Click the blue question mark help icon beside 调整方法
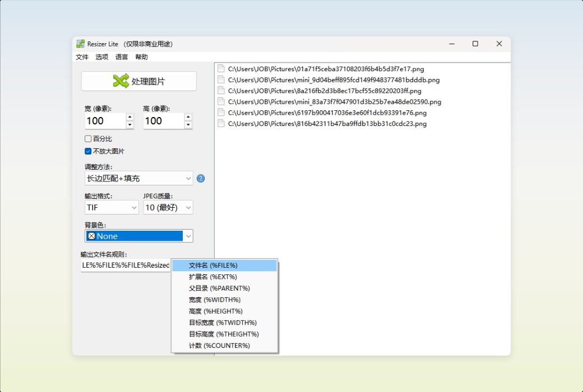 [201, 178]
